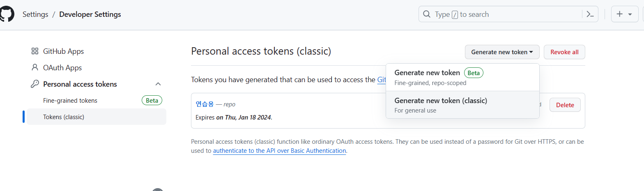Click the OAuth Apps person icon

35,67
